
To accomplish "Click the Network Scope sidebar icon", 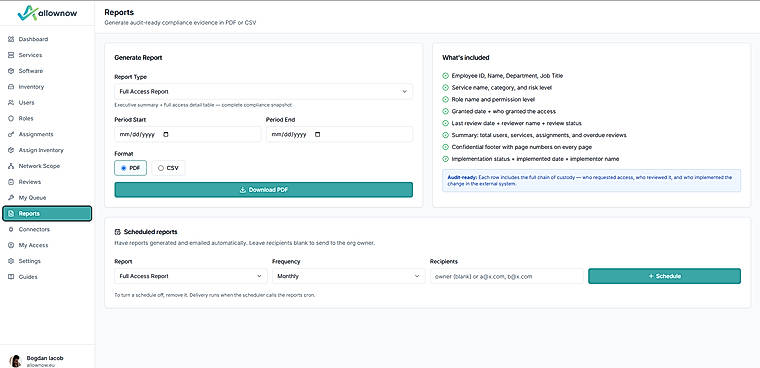I will [x=11, y=166].
